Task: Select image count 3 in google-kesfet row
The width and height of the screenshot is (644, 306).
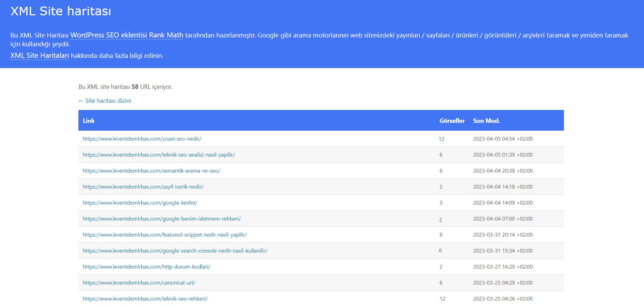Action: [441, 203]
